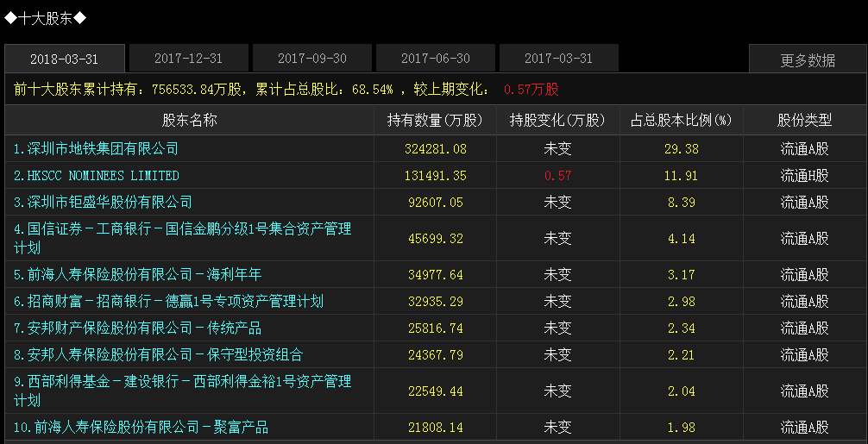Click the 股份类型 column header
This screenshot has width=868, height=444.
pos(804,120)
